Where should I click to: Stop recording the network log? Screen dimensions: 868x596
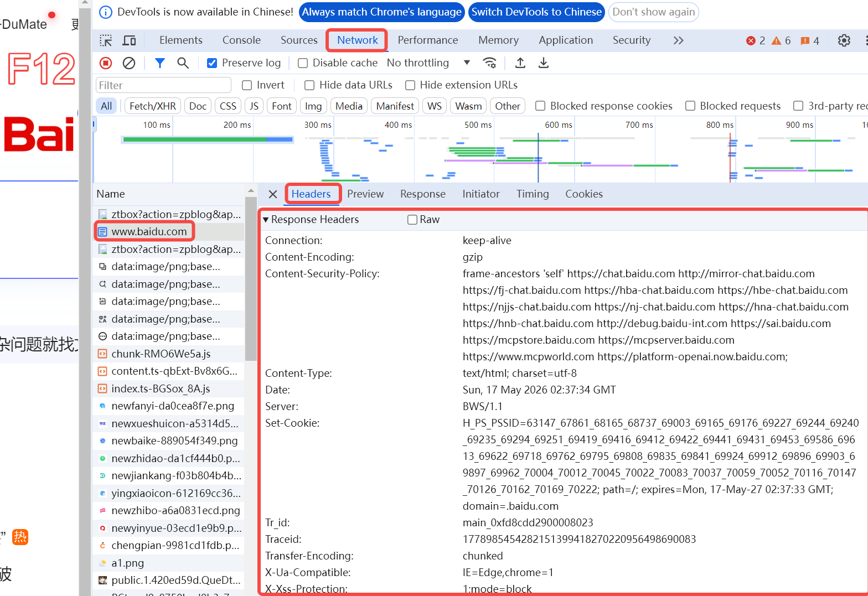click(106, 63)
